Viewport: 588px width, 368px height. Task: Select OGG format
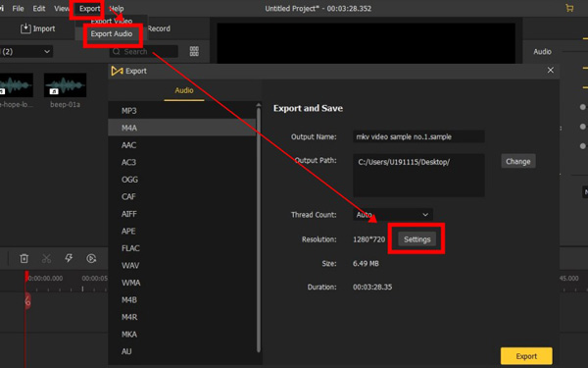[182, 180]
